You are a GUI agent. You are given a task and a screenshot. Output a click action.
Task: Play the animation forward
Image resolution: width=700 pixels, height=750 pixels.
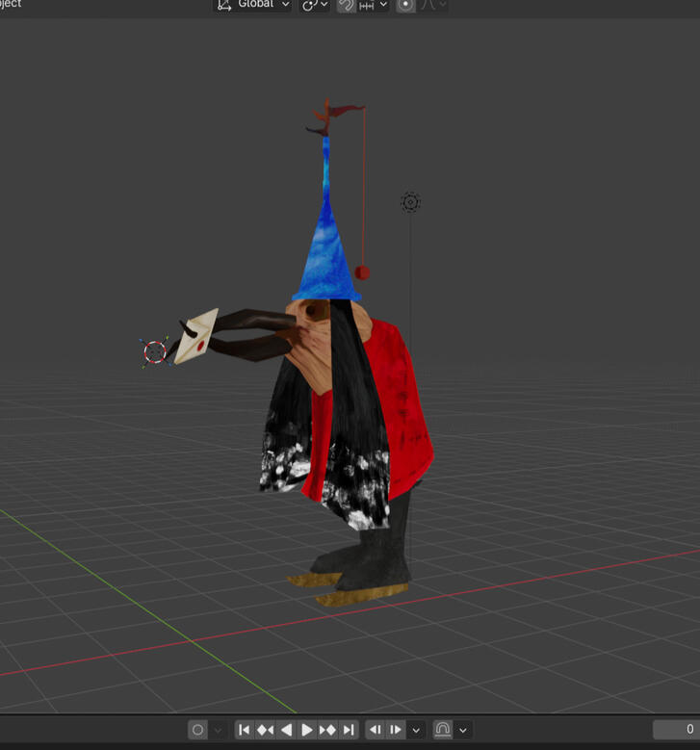307,730
